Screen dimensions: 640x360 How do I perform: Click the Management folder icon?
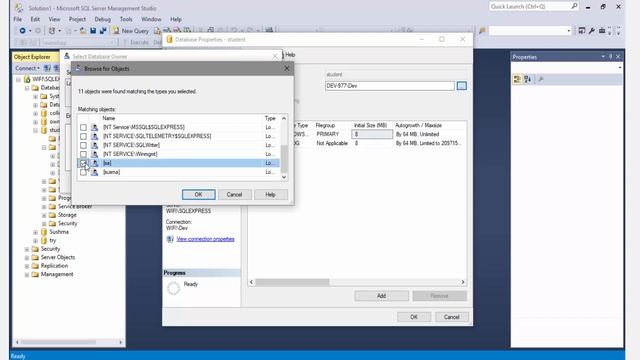[x=35, y=274]
